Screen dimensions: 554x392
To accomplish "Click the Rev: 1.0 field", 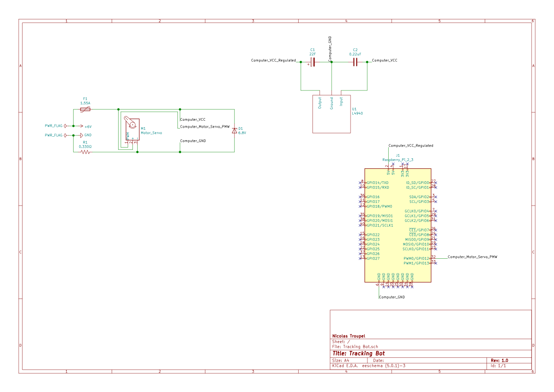I will point(499,360).
